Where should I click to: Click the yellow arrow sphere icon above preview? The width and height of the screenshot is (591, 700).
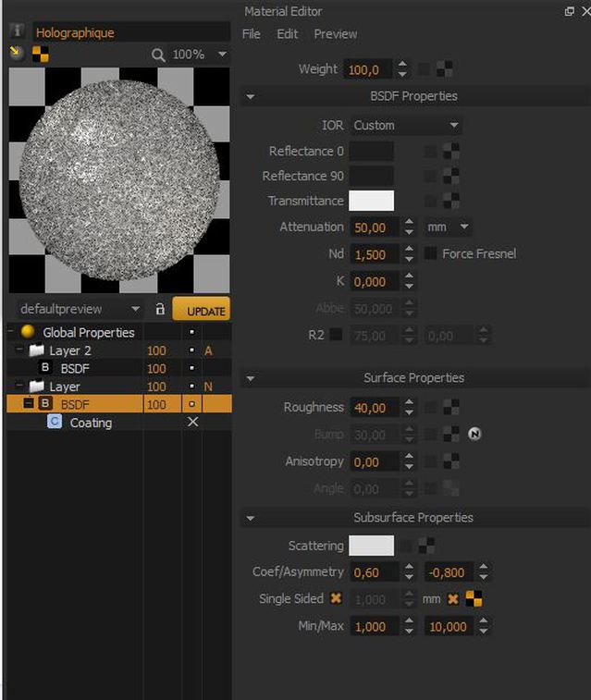[x=17, y=53]
